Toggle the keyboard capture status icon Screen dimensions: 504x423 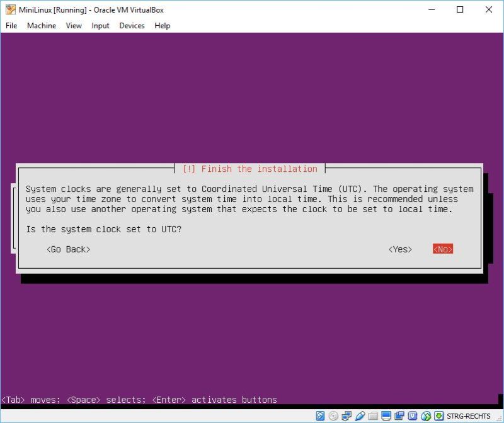click(439, 416)
